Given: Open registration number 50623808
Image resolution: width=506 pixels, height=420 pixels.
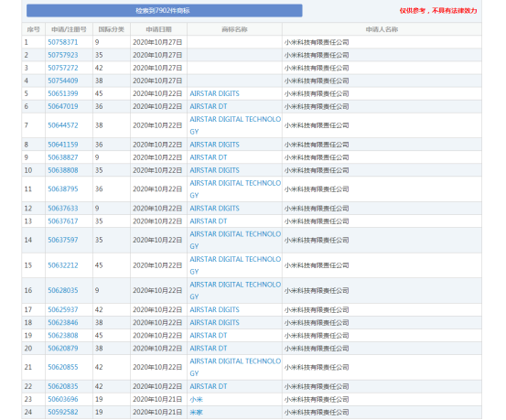Looking at the screenshot, I should coord(63,336).
